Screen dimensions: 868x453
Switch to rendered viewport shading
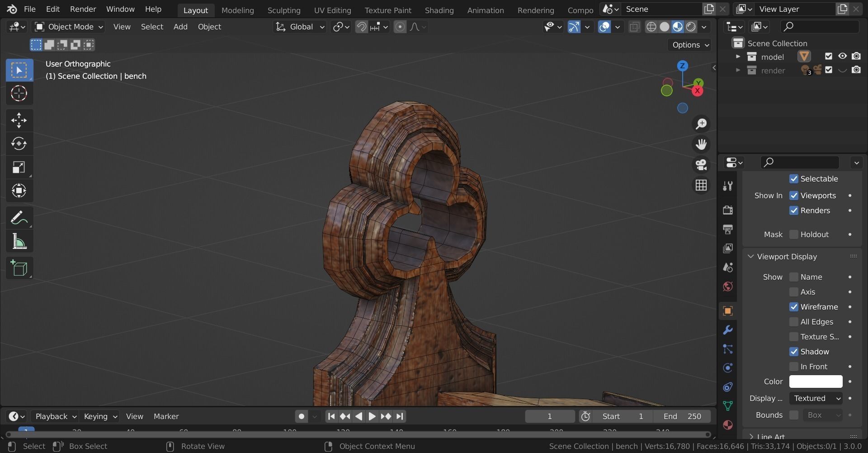point(691,27)
